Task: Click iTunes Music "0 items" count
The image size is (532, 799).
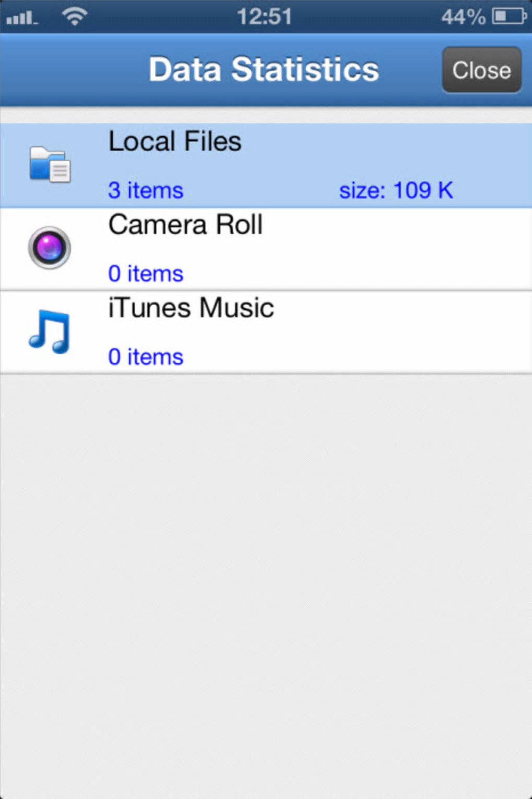Action: [146, 357]
